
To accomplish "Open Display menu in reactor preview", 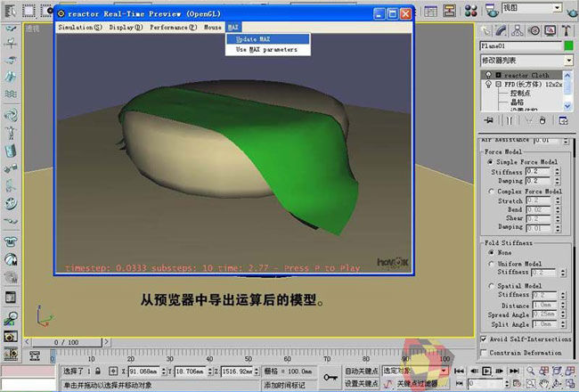I will tap(126, 27).
